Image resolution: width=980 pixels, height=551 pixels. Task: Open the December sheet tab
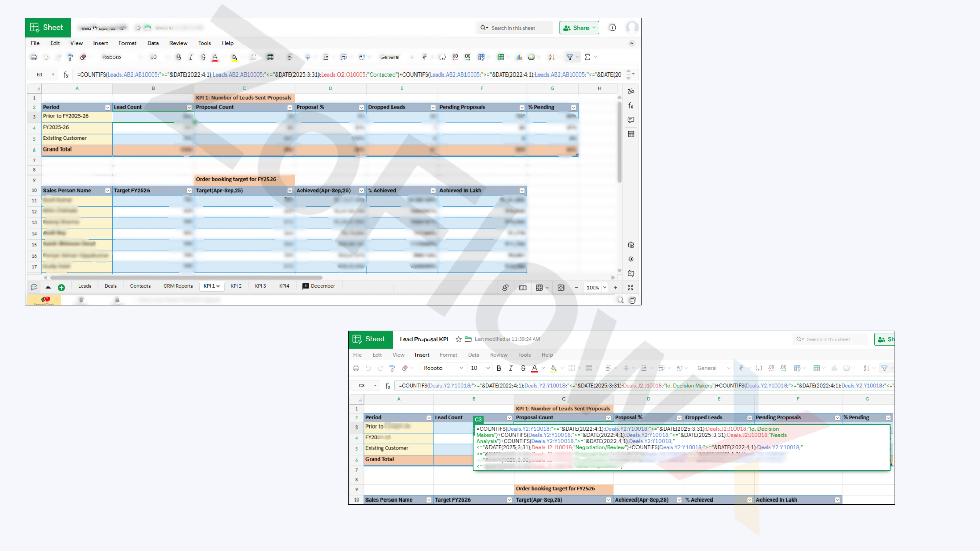coord(319,286)
